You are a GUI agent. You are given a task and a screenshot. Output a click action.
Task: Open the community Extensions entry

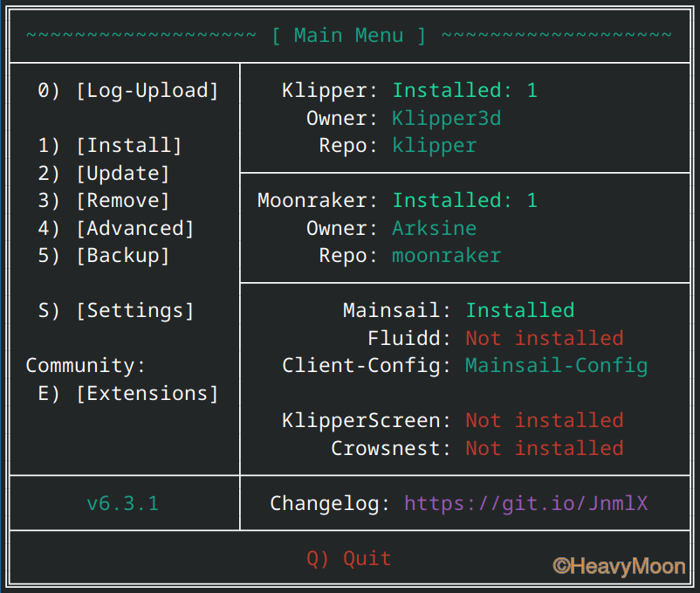point(128,393)
